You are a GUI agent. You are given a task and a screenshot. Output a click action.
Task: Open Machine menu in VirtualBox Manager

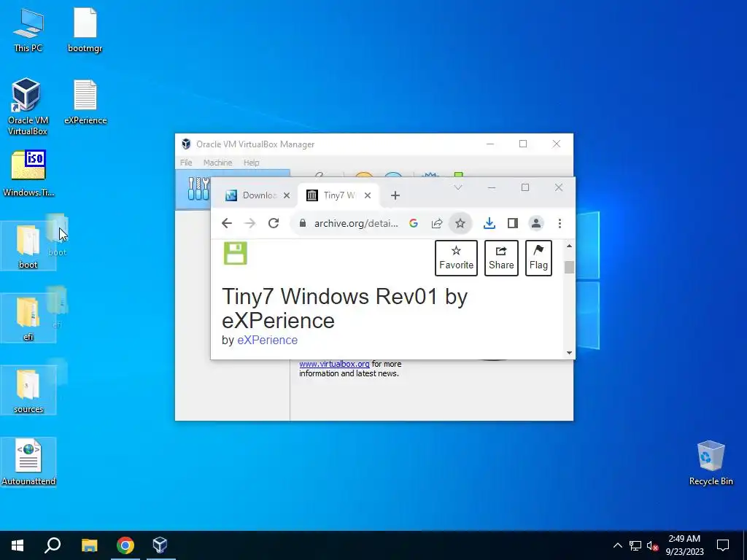pos(217,163)
